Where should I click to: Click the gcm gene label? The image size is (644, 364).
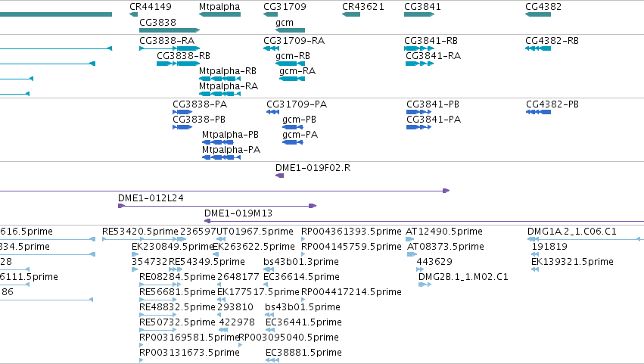(x=285, y=23)
